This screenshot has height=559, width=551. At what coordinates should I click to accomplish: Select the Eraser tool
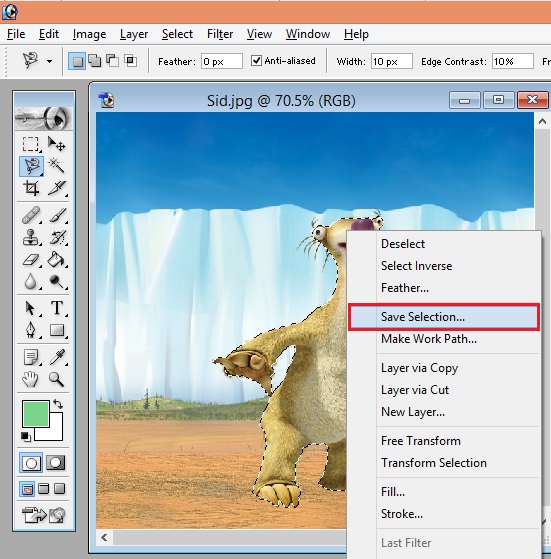tap(31, 259)
